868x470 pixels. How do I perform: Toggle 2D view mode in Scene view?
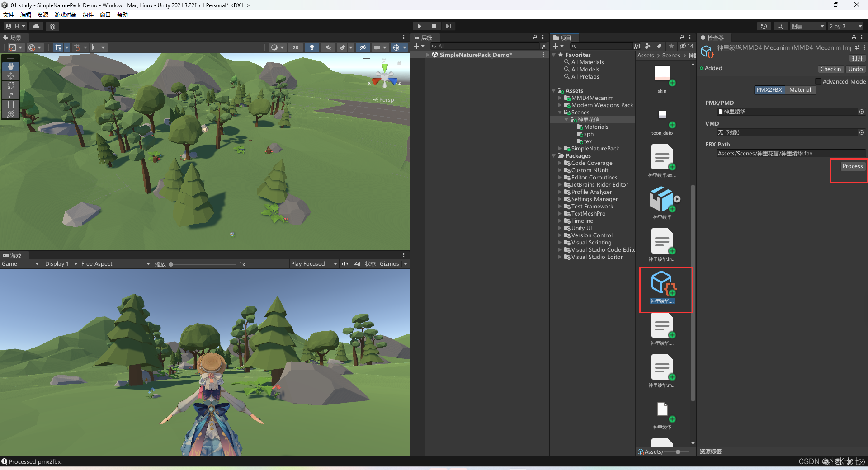point(295,47)
